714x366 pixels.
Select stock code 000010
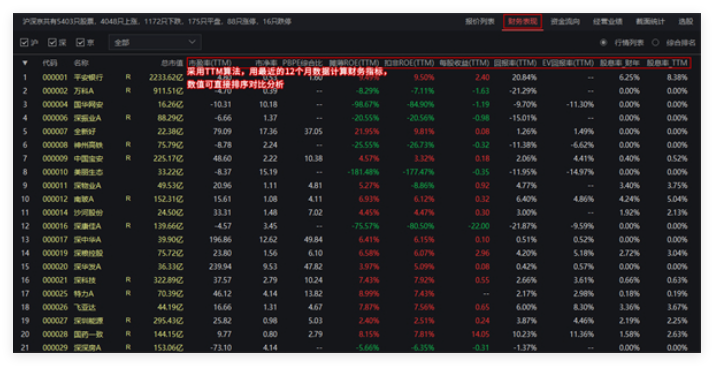(55, 172)
